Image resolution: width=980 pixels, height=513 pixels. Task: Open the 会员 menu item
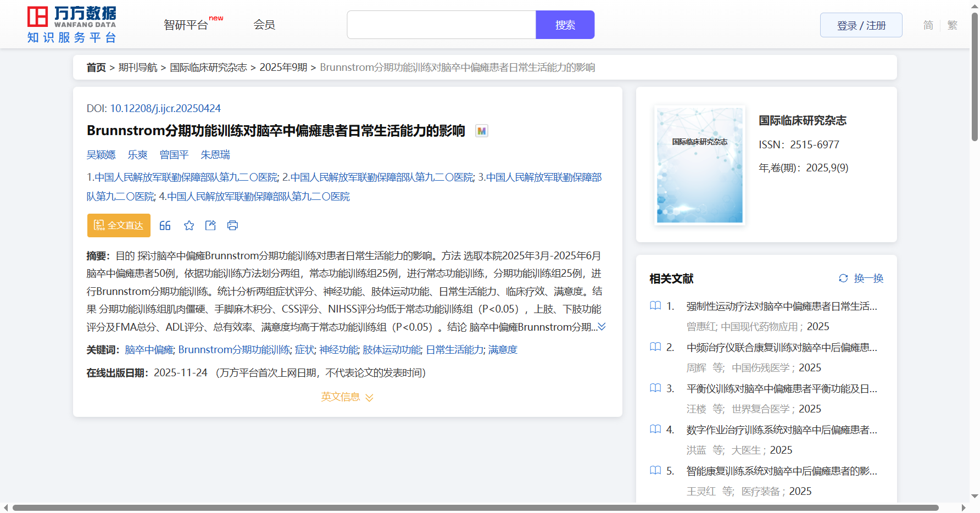point(264,25)
